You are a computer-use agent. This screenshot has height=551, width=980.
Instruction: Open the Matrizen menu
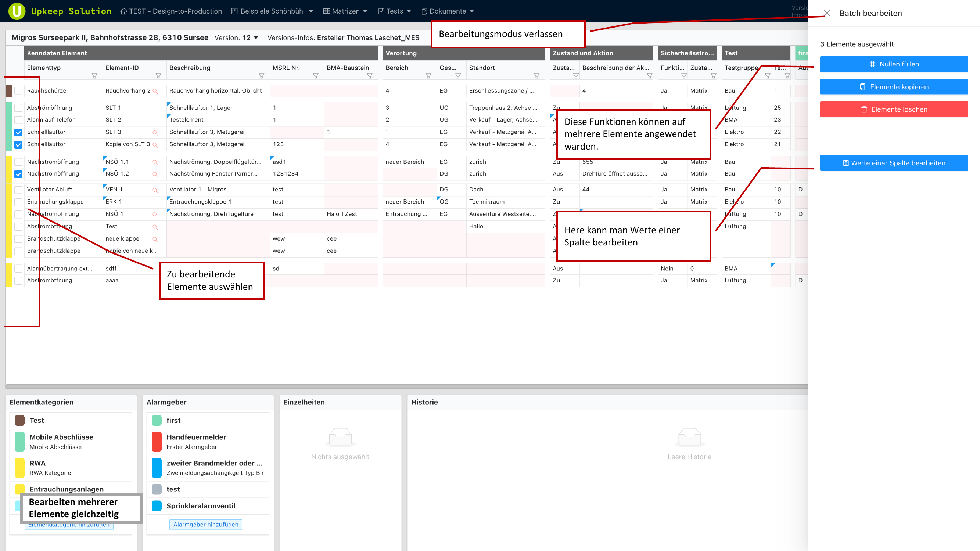[x=345, y=11]
